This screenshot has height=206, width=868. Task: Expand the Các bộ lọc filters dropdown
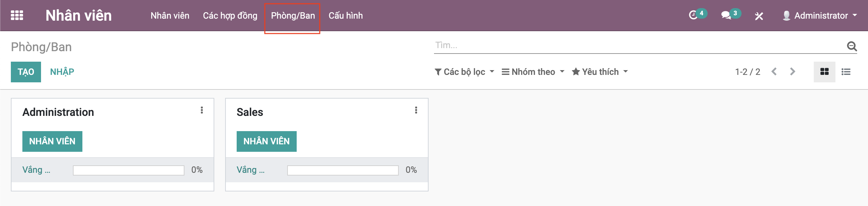pos(464,72)
